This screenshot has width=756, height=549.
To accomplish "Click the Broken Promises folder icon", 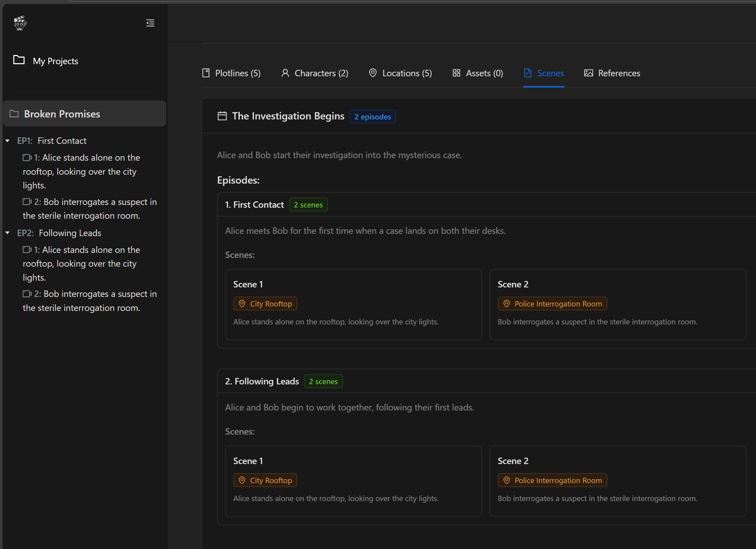I will click(14, 114).
